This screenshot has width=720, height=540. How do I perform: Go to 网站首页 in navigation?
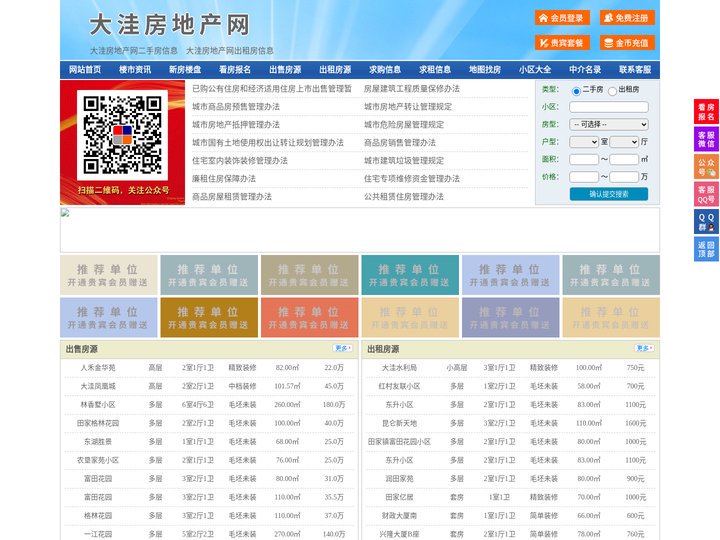click(x=85, y=70)
